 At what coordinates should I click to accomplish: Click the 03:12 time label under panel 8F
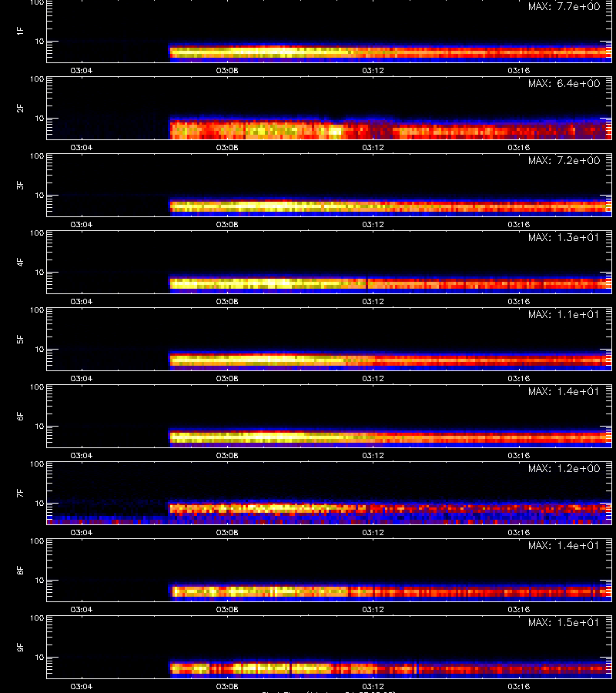click(373, 610)
